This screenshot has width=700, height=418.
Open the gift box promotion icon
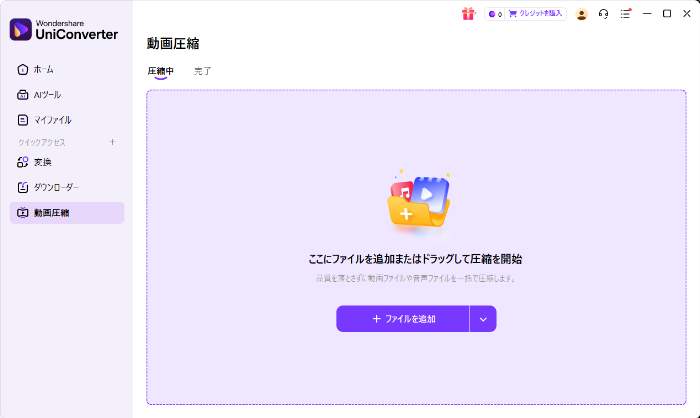pyautogui.click(x=468, y=14)
